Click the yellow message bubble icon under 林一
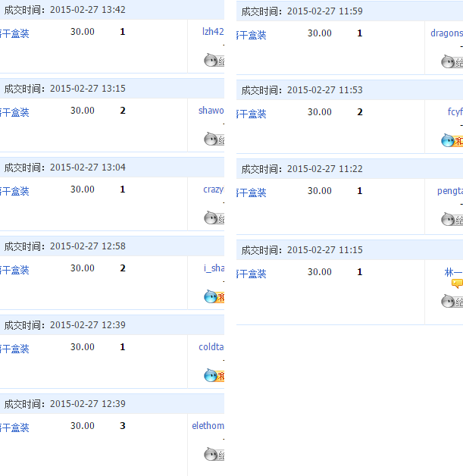The height and width of the screenshot is (476, 463). (457, 284)
